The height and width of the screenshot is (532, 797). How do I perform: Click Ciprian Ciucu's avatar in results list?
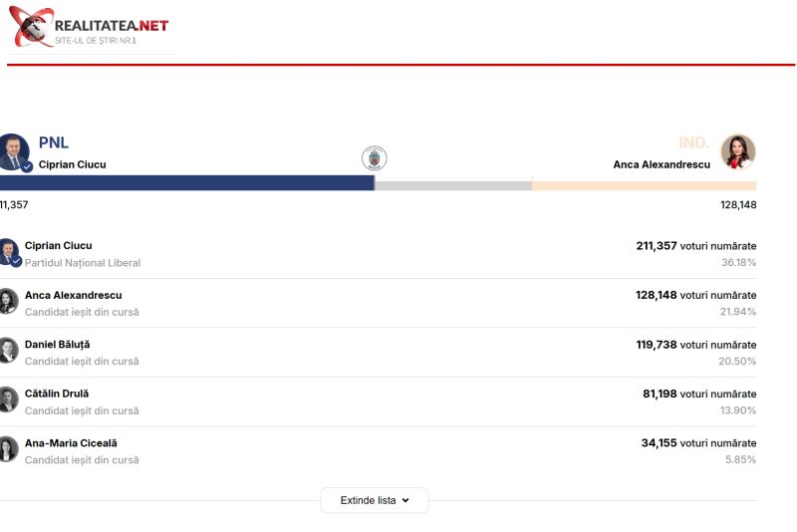(x=8, y=253)
